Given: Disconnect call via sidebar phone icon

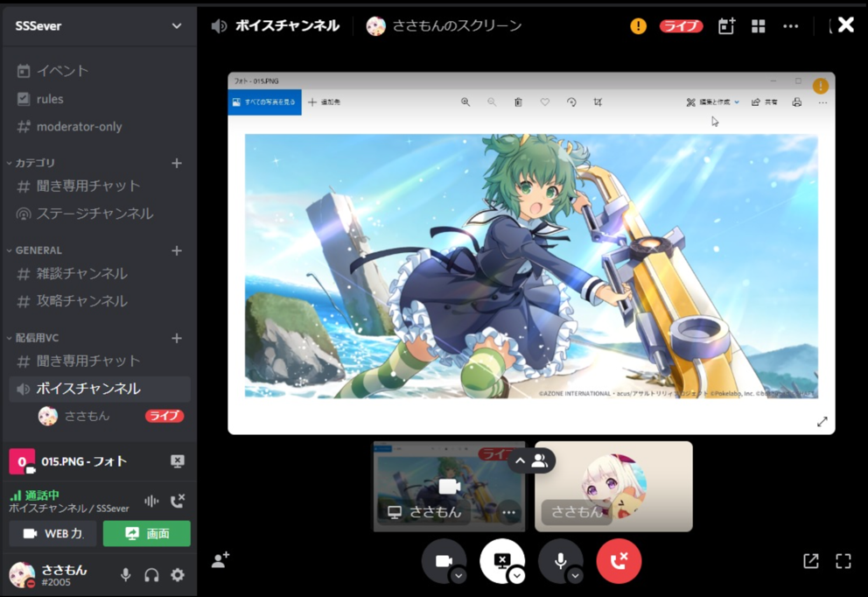Looking at the screenshot, I should [x=178, y=502].
